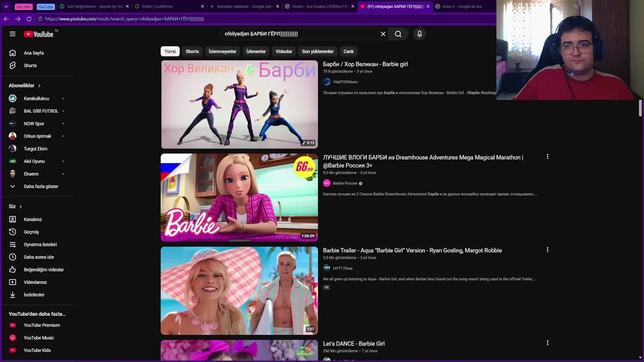Reload the page with refresh button

click(29, 19)
